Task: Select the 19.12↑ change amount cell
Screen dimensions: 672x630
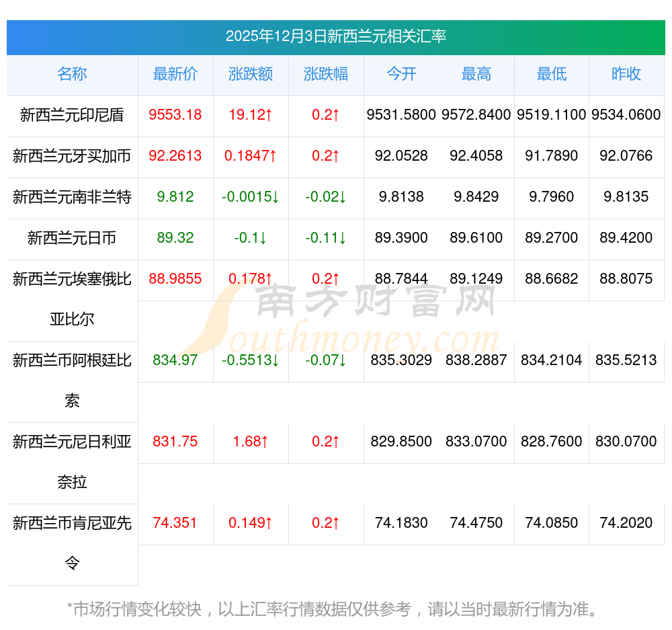Action: tap(251, 115)
